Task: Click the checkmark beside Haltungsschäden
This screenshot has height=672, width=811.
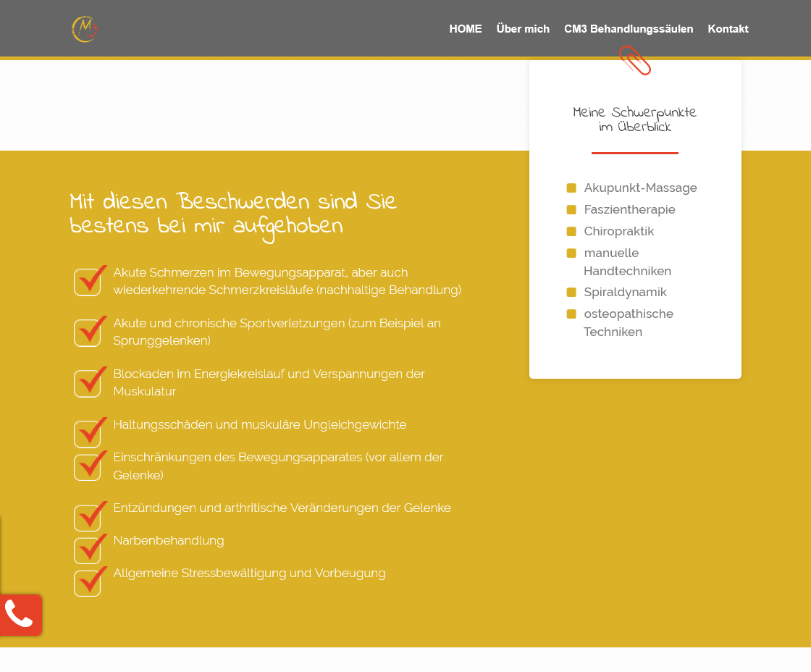Action: 89,433
